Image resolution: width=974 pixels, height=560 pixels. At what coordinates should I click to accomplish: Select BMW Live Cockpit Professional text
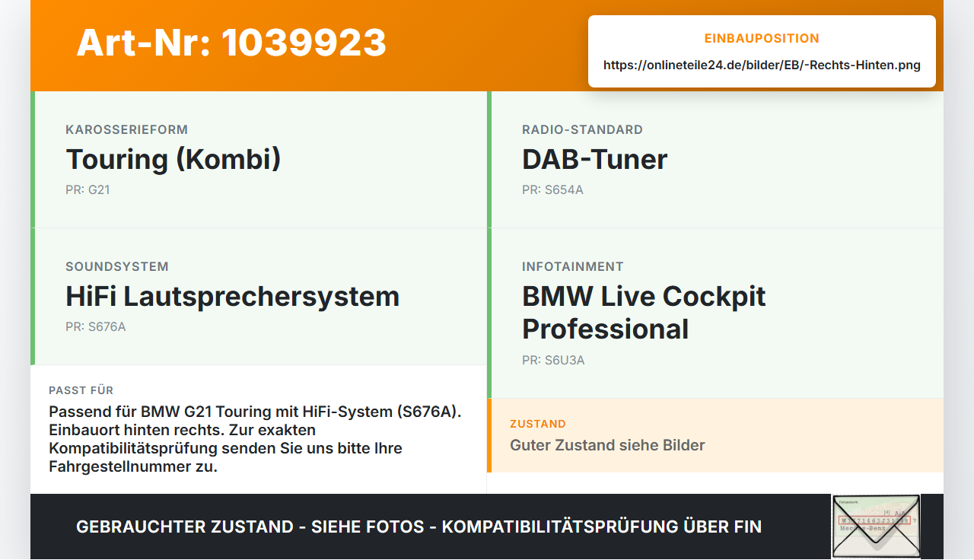point(644,313)
